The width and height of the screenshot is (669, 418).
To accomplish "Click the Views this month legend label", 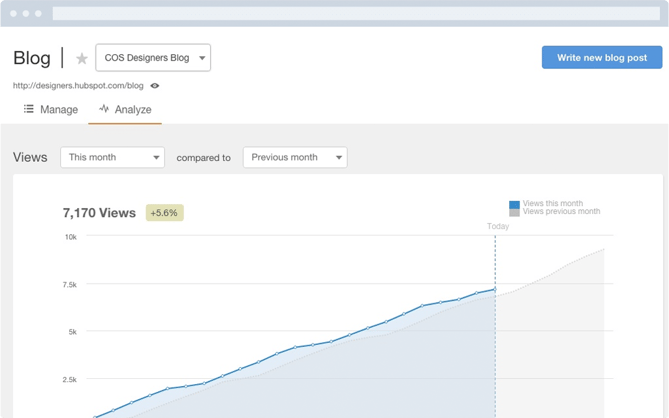I will coord(553,204).
